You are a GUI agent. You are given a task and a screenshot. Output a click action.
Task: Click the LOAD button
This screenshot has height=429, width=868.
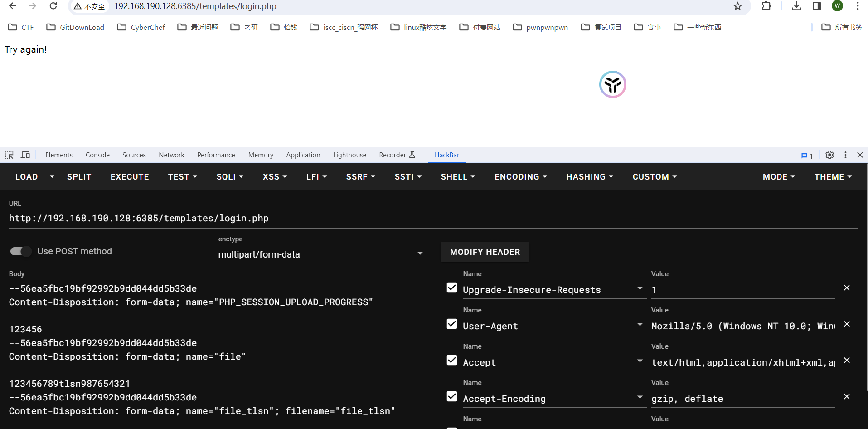click(x=27, y=177)
